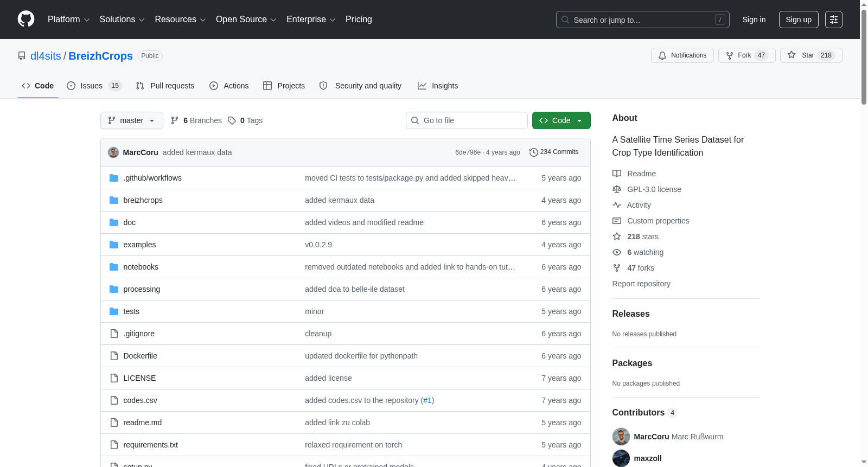Open the Releases heading link
This screenshot has width=868, height=467.
631,314
